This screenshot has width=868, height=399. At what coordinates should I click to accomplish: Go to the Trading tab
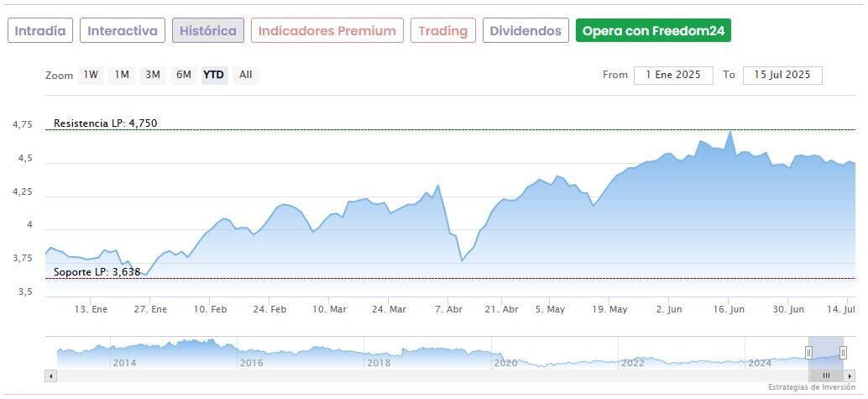442,31
